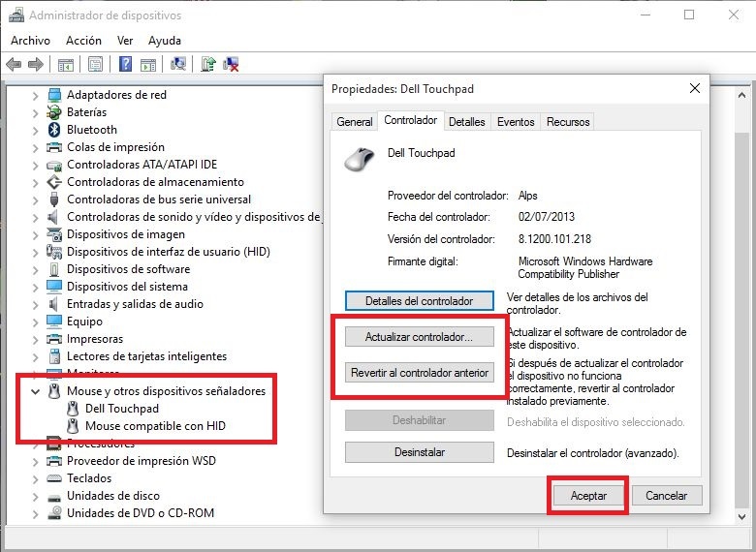
Task: Click the Baterías battery icon
Action: click(x=54, y=112)
